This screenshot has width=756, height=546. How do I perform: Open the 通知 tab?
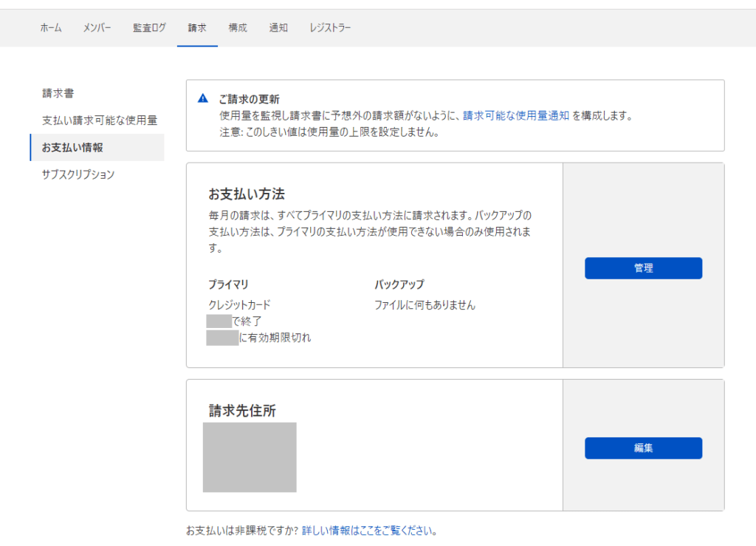click(x=278, y=27)
